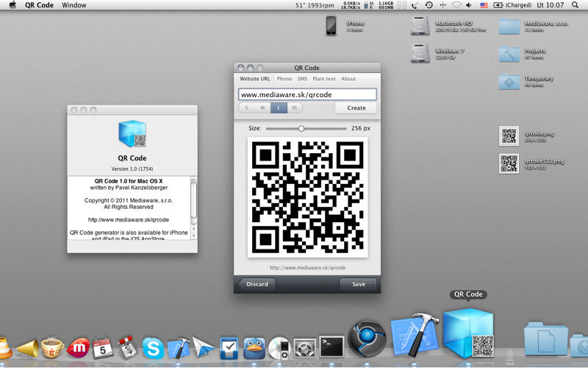Click the blue cube icon in About window
The image size is (588, 368).
pos(132,134)
